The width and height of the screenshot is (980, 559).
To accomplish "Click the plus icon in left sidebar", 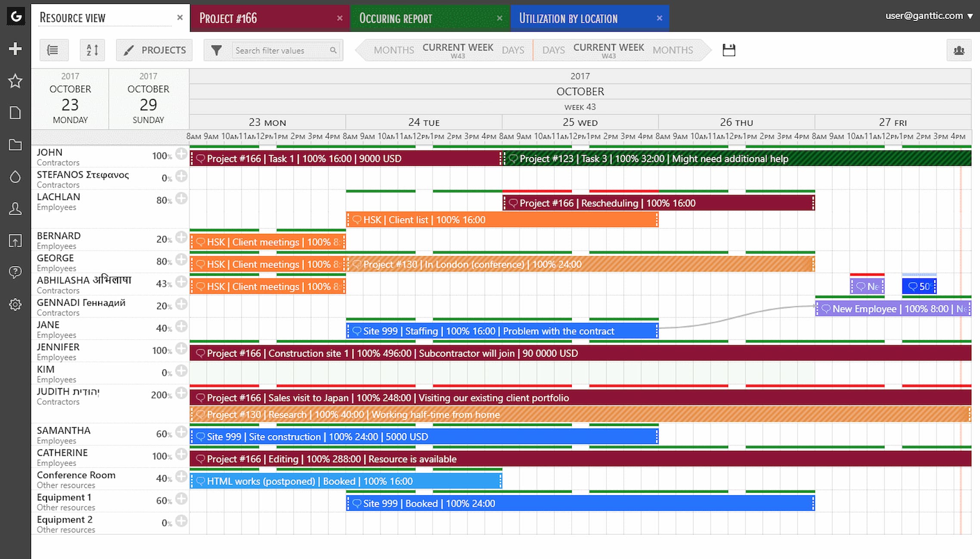I will [15, 49].
